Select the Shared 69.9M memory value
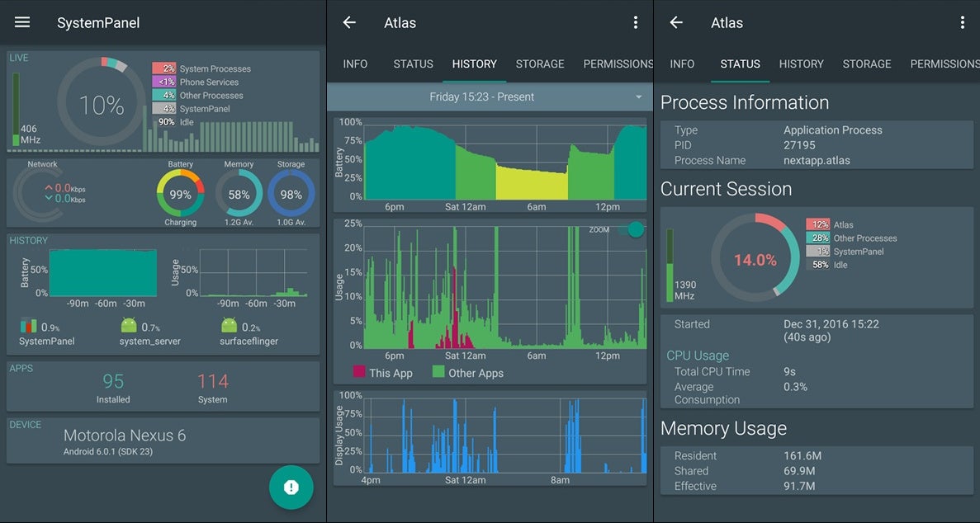980x523 pixels. (799, 471)
